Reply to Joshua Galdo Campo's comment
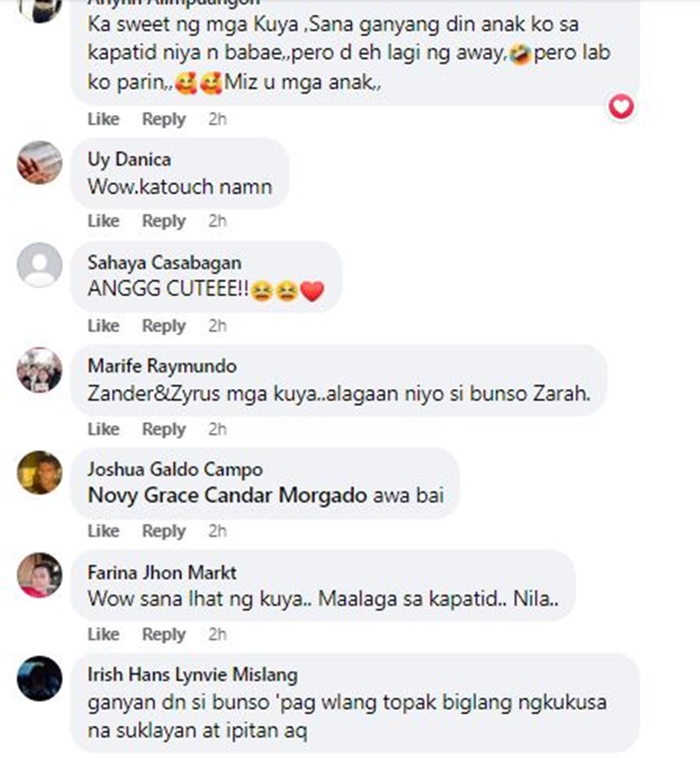The height and width of the screenshot is (758, 700). tap(164, 531)
